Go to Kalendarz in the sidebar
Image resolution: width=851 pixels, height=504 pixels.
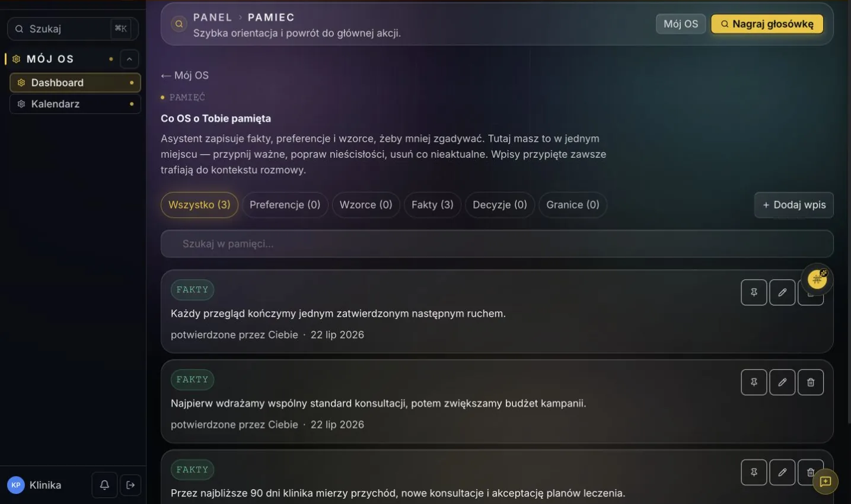75,104
